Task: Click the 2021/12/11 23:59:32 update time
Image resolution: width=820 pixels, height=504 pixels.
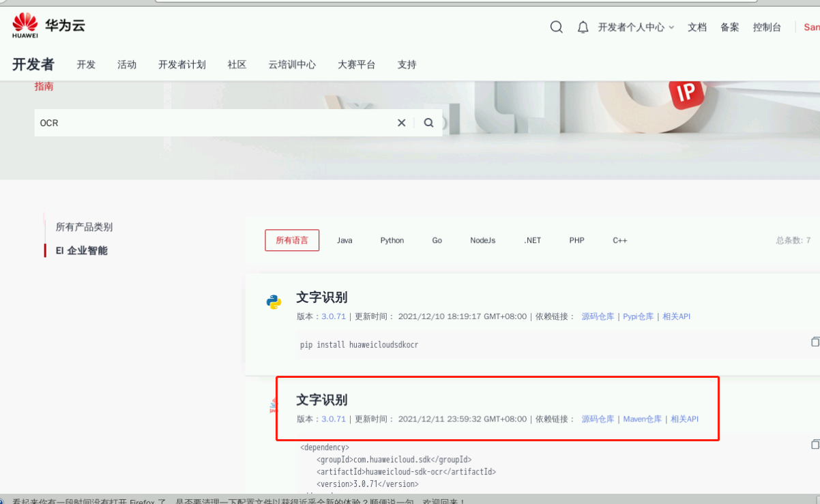Action: point(463,419)
